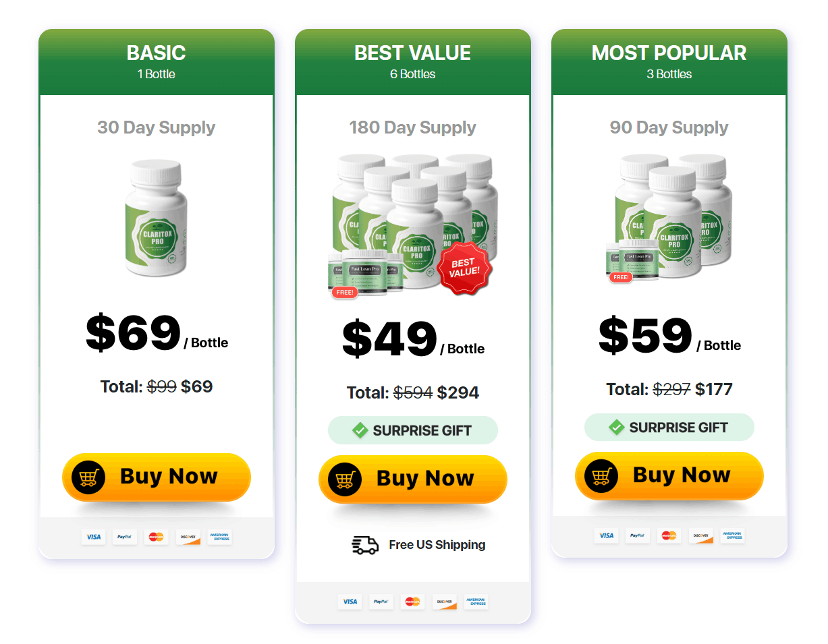Select the MOST POPULAR 3 Bottles header
828x644 pixels.
click(x=669, y=61)
